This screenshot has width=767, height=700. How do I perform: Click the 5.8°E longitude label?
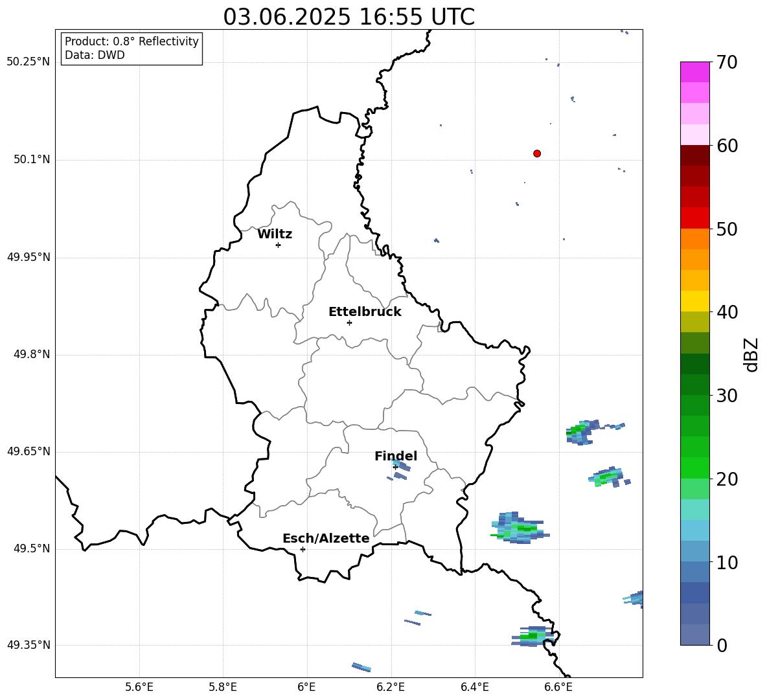[x=223, y=687]
